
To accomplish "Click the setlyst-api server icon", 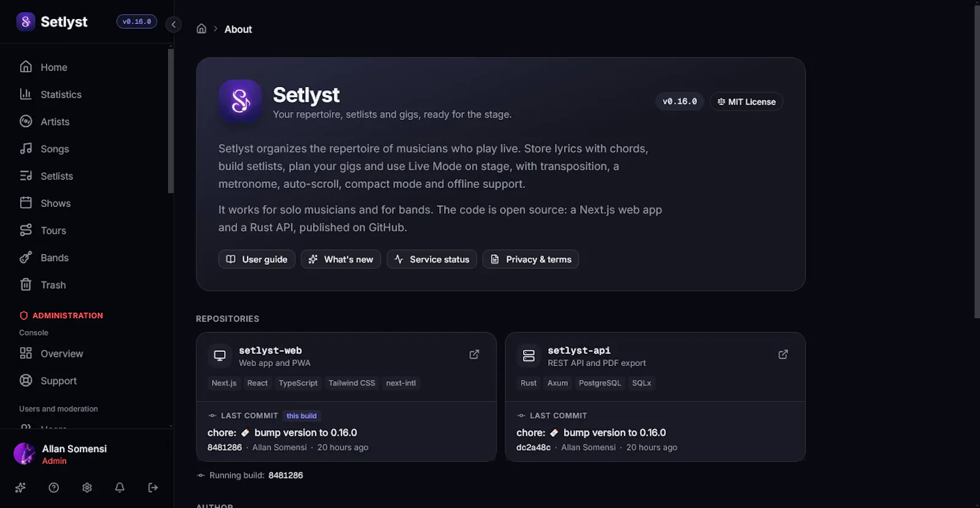I will pos(529,356).
